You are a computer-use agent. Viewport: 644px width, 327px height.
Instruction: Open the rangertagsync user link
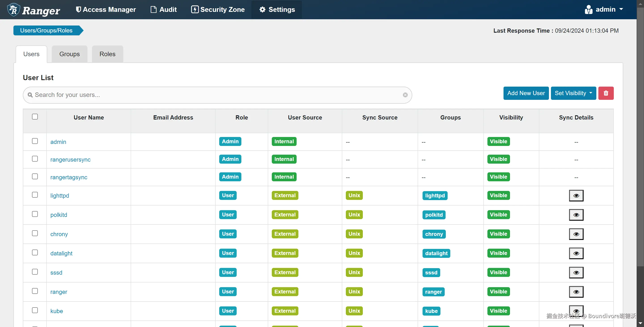coord(69,177)
